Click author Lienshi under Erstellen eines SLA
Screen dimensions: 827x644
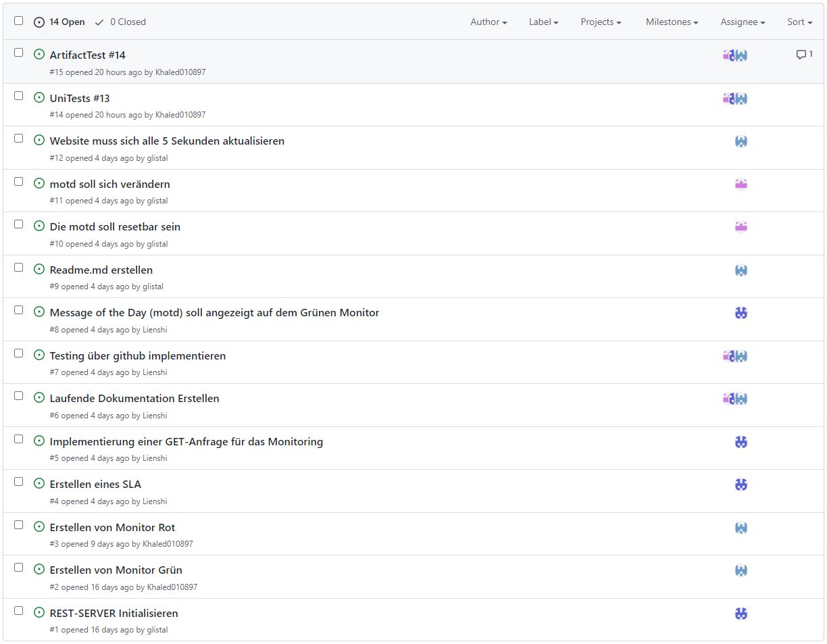click(155, 501)
